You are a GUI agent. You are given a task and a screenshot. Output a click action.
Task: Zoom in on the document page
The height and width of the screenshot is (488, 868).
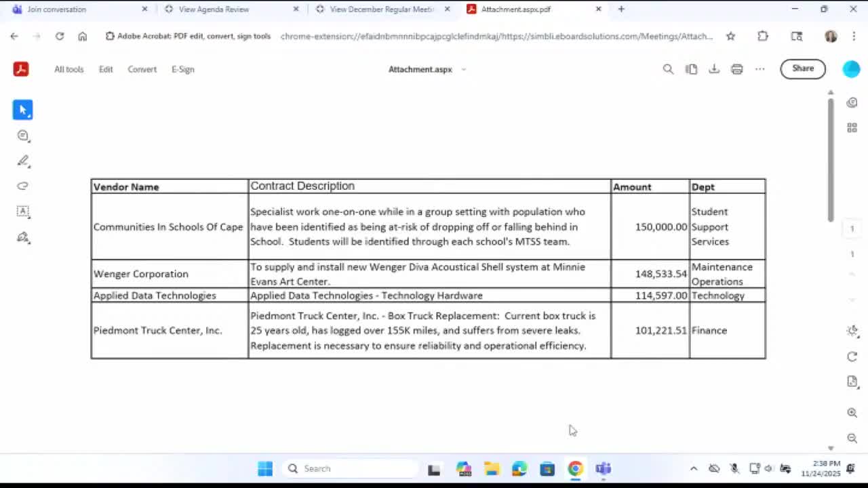pyautogui.click(x=852, y=412)
